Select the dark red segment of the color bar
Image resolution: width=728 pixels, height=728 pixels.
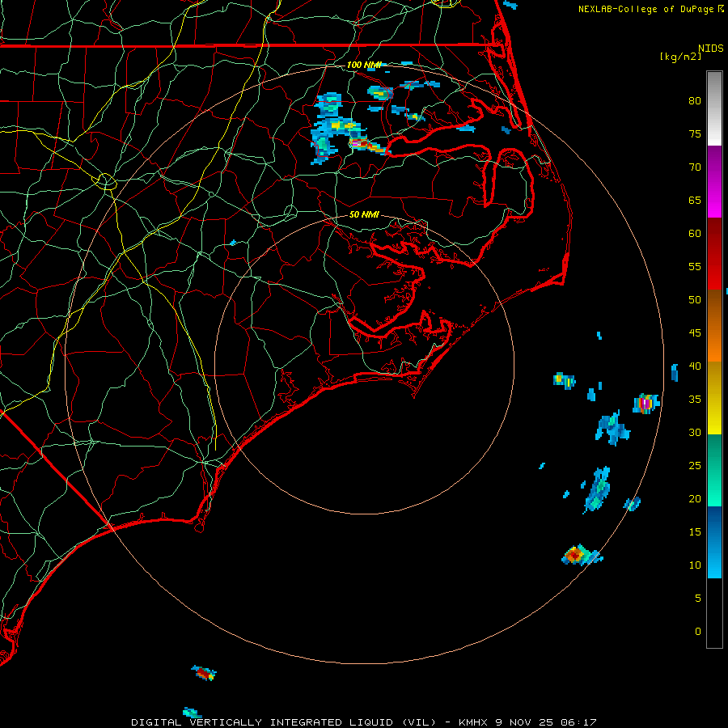(x=714, y=253)
